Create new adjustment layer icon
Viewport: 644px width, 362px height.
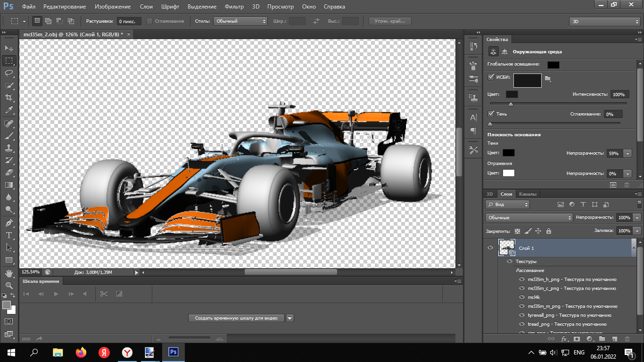click(x=589, y=338)
